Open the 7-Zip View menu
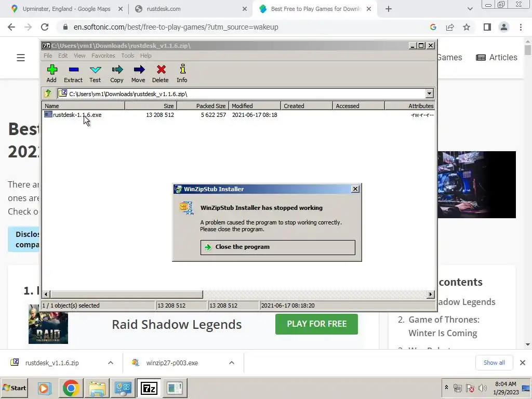This screenshot has height=399, width=532. [x=79, y=56]
